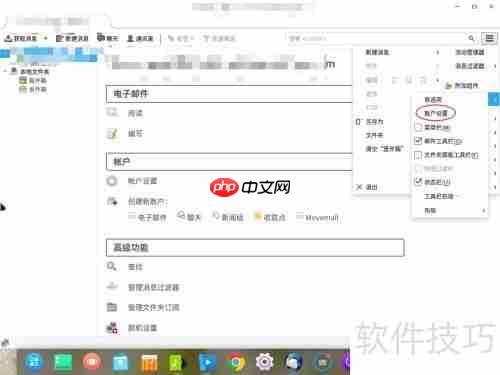Image resolution: width=500 pixels, height=375 pixels.
Task: Choose Empty Trash (清空"废件箱") menu item
Action: (384, 149)
